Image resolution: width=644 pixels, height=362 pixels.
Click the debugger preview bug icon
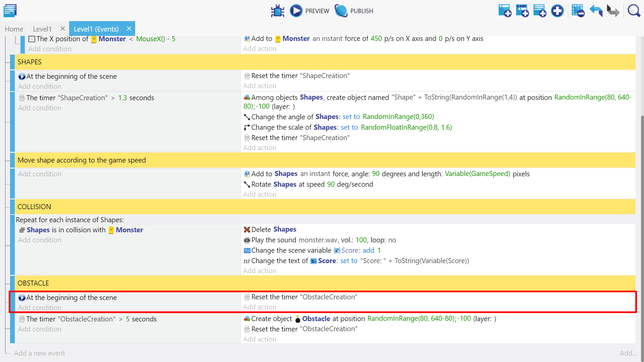tap(277, 11)
